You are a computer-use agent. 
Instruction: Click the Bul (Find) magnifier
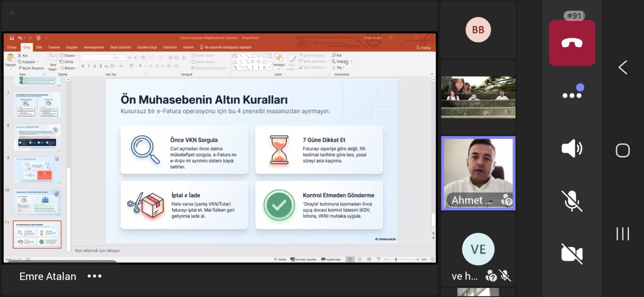click(334, 55)
